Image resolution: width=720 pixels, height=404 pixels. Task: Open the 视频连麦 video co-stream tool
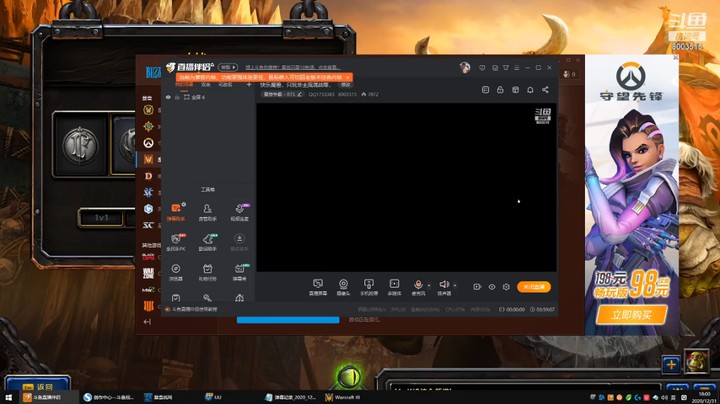(x=239, y=212)
